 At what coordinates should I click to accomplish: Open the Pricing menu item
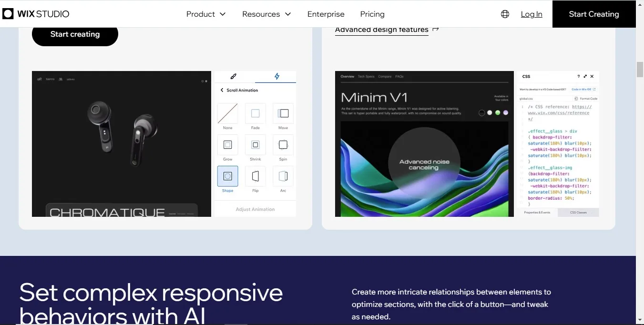click(x=372, y=14)
